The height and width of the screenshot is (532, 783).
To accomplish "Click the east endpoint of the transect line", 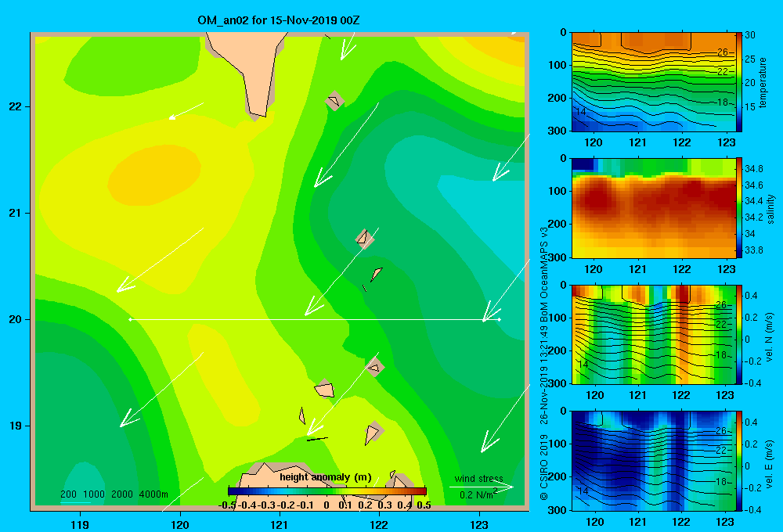I will tap(499, 319).
